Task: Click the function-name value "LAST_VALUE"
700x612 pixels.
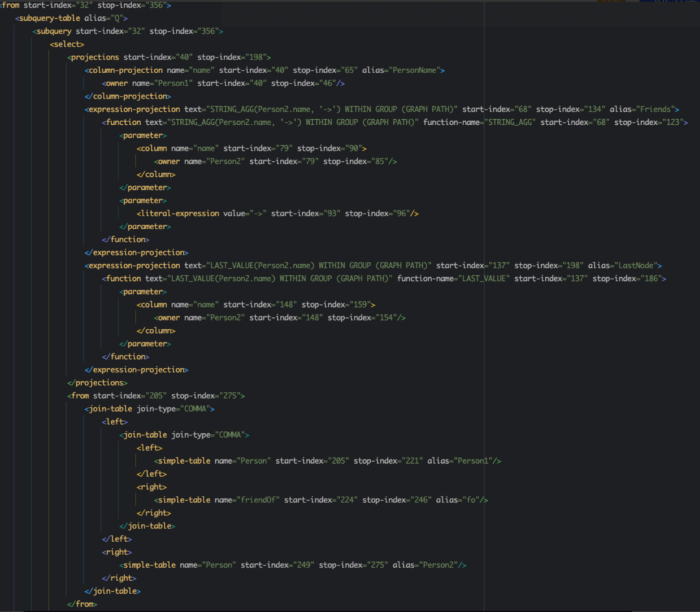Action: (x=484, y=278)
